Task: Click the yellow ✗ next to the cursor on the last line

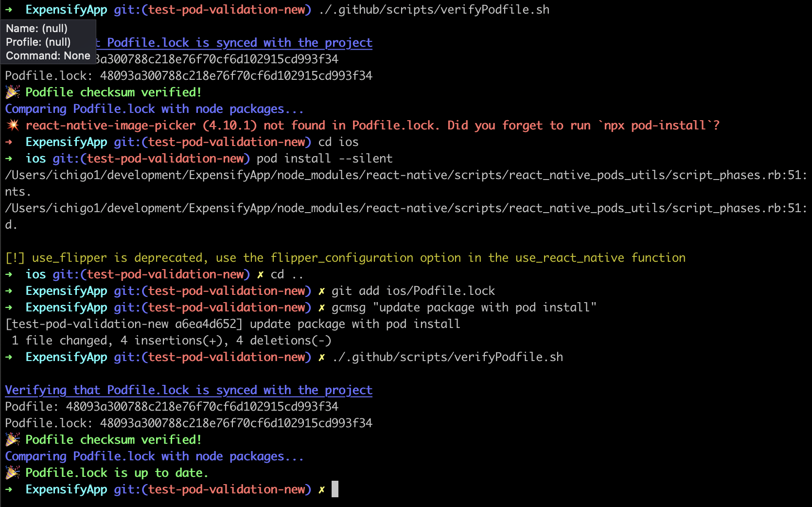Action: (x=321, y=489)
